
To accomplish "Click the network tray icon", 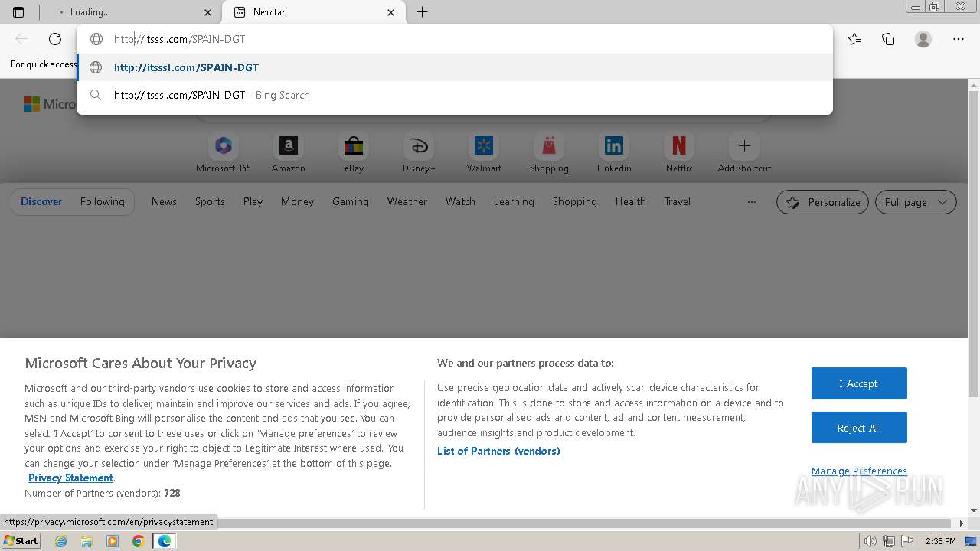I will pos(889,541).
